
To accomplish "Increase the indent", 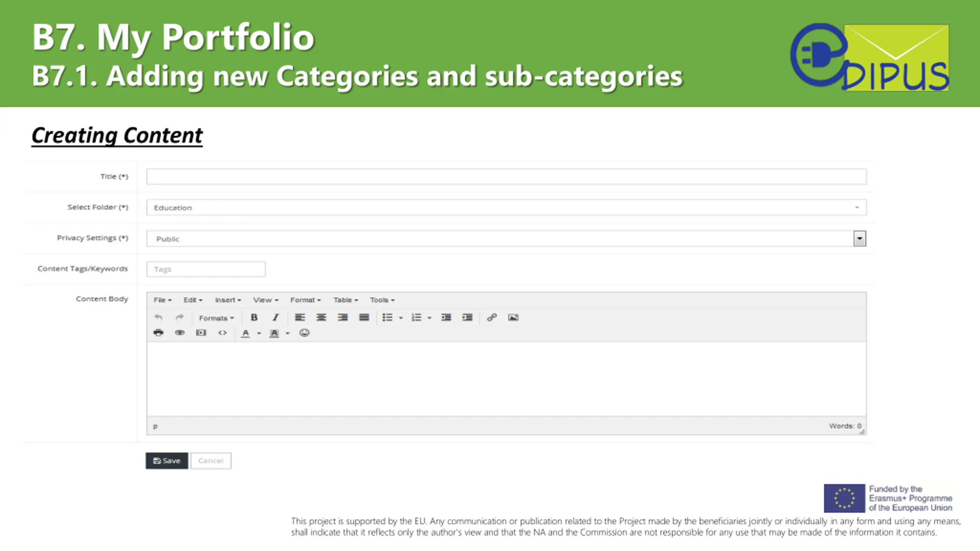I will pos(467,317).
